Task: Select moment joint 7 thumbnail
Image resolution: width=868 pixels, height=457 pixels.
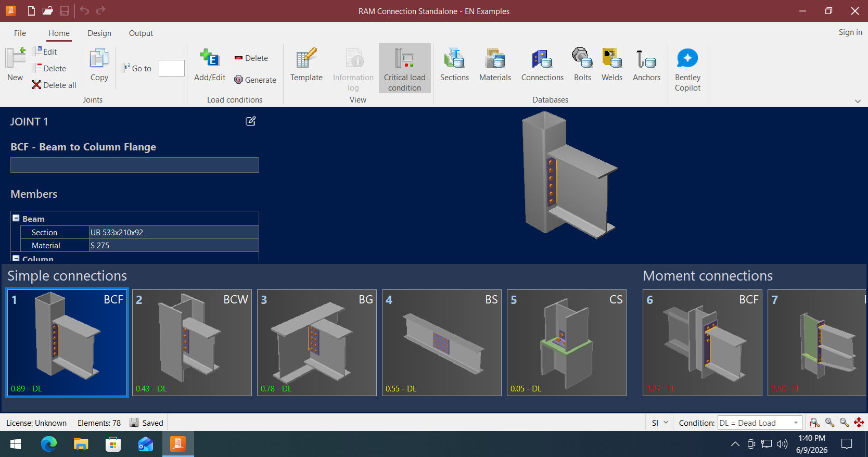Action: (x=818, y=343)
